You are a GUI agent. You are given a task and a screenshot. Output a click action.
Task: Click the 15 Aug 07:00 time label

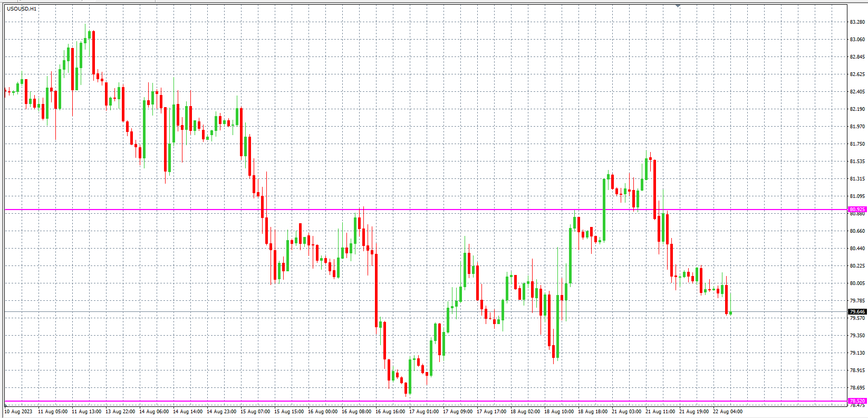[255, 412]
